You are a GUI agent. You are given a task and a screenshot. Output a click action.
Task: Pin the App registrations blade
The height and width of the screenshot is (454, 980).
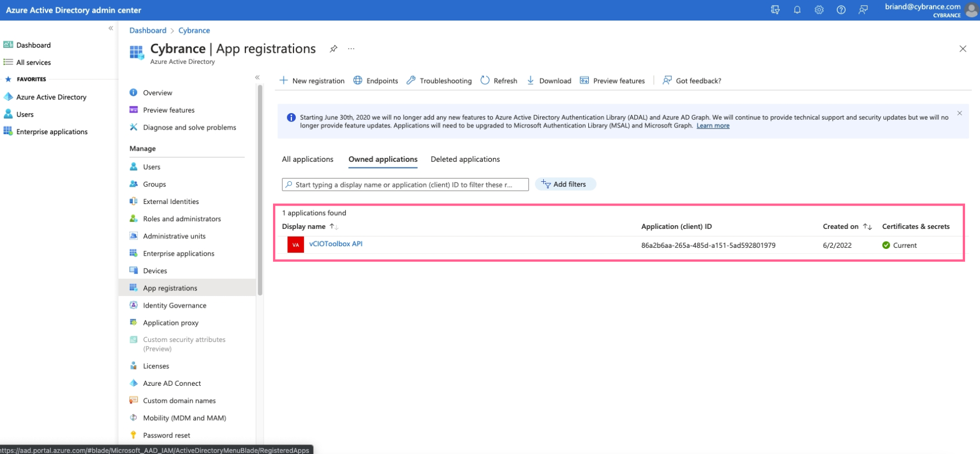pos(334,49)
